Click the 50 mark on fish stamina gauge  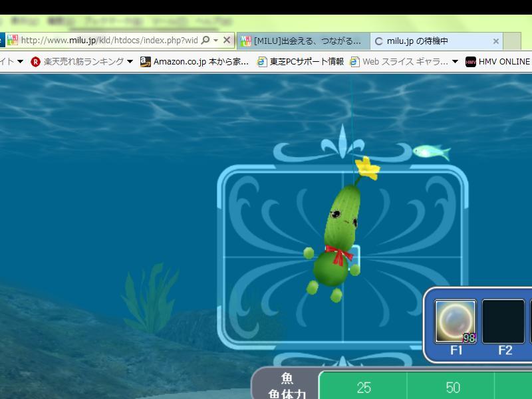tap(453, 388)
